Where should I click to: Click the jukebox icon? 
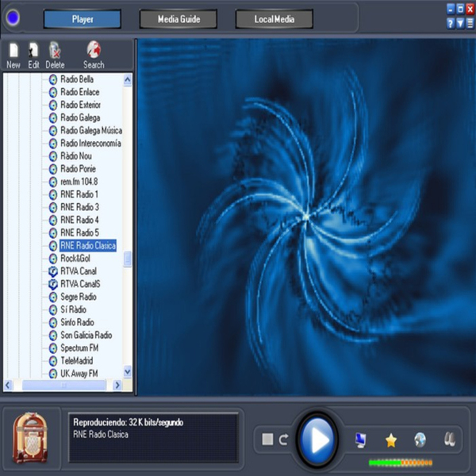coord(30,438)
